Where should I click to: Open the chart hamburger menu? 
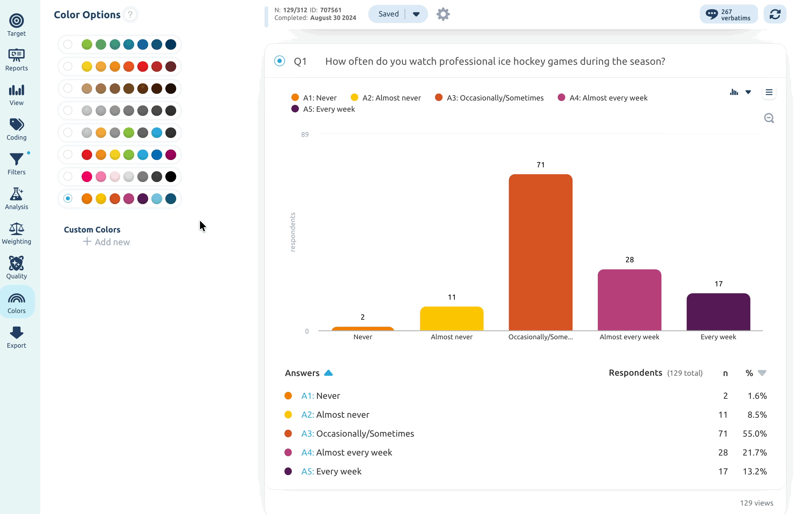tap(769, 92)
